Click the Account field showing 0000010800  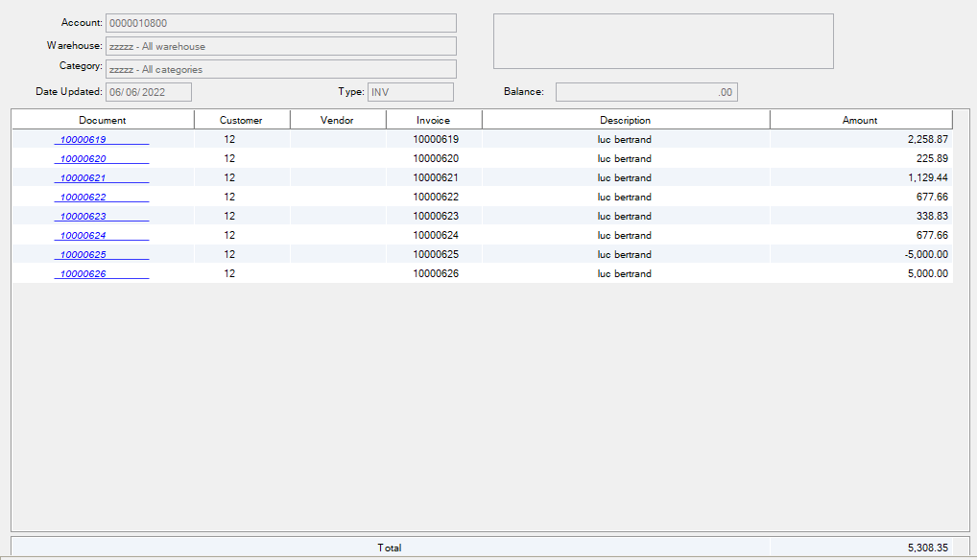(280, 23)
